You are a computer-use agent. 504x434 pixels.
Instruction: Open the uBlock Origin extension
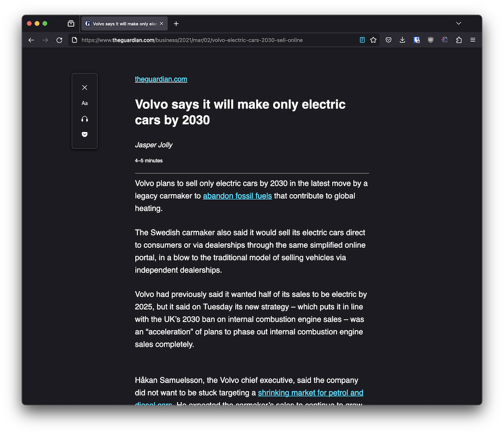point(431,40)
